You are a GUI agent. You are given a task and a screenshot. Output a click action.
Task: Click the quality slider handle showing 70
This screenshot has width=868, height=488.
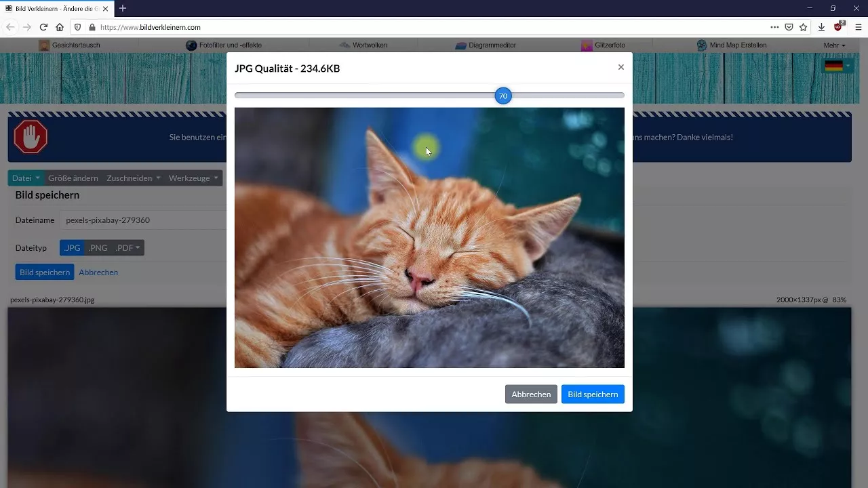click(x=503, y=96)
